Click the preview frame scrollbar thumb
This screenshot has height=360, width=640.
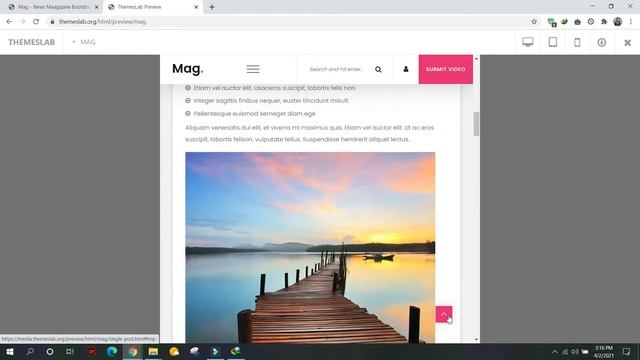(476, 124)
